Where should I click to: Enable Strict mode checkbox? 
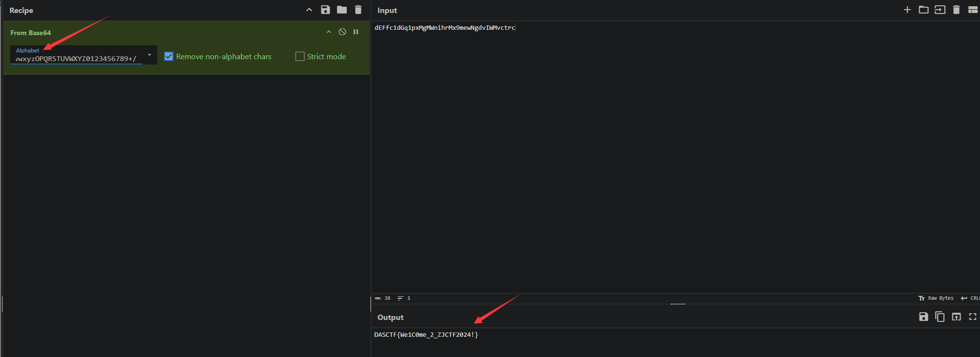300,56
